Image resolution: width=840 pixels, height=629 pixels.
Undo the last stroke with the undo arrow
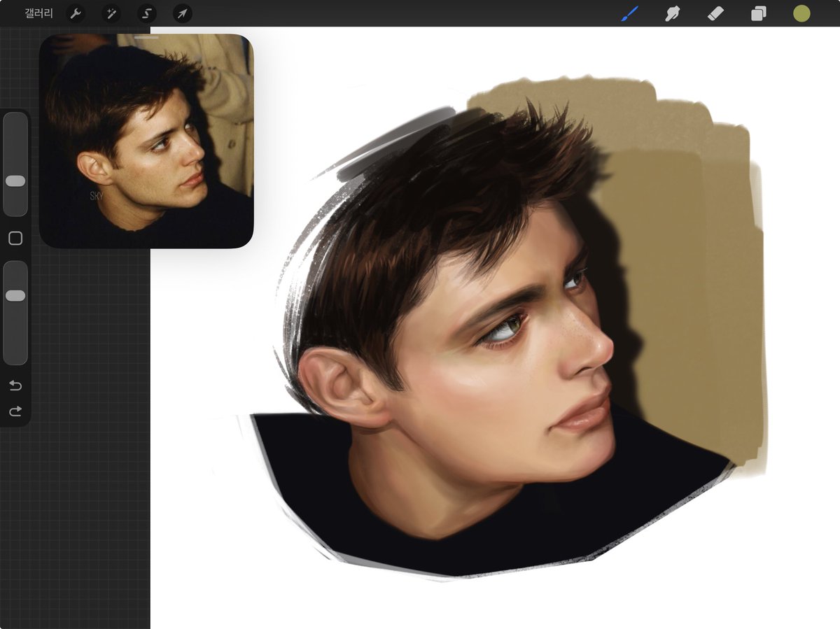coord(15,386)
